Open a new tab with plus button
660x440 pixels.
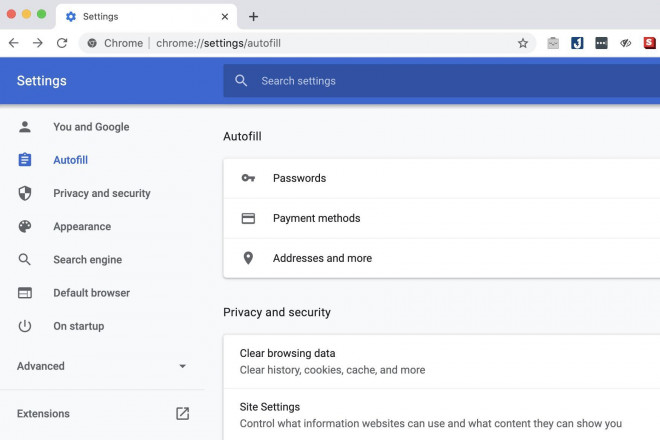[x=254, y=16]
